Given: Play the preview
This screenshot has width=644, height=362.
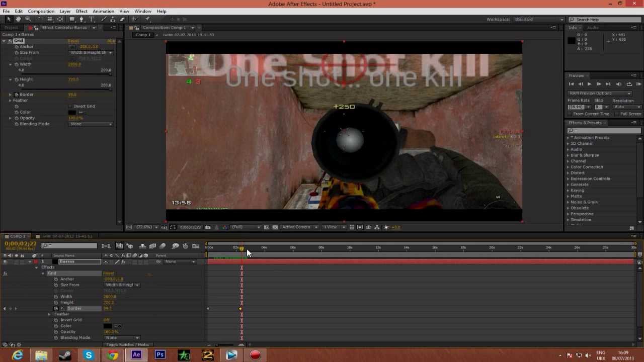Looking at the screenshot, I should (x=589, y=84).
